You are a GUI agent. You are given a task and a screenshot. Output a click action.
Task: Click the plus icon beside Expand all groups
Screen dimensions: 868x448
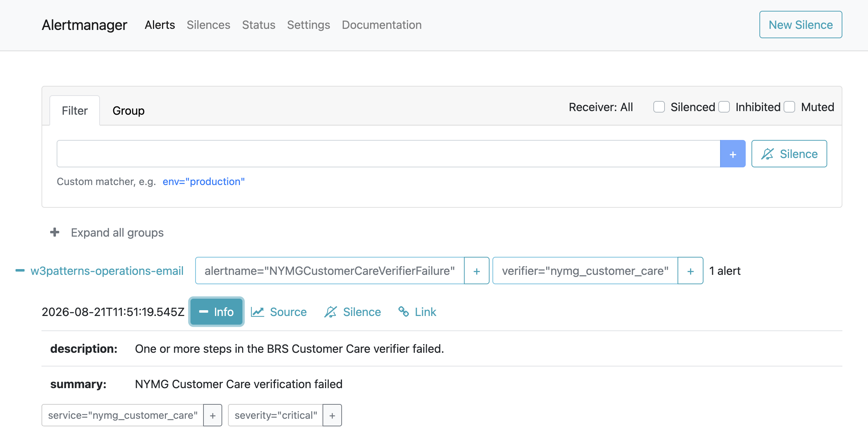click(x=55, y=232)
